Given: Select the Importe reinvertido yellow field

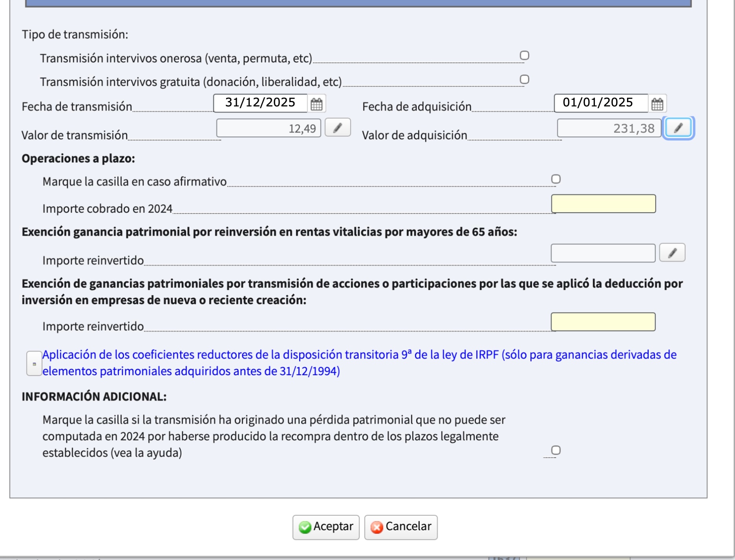Looking at the screenshot, I should (604, 322).
